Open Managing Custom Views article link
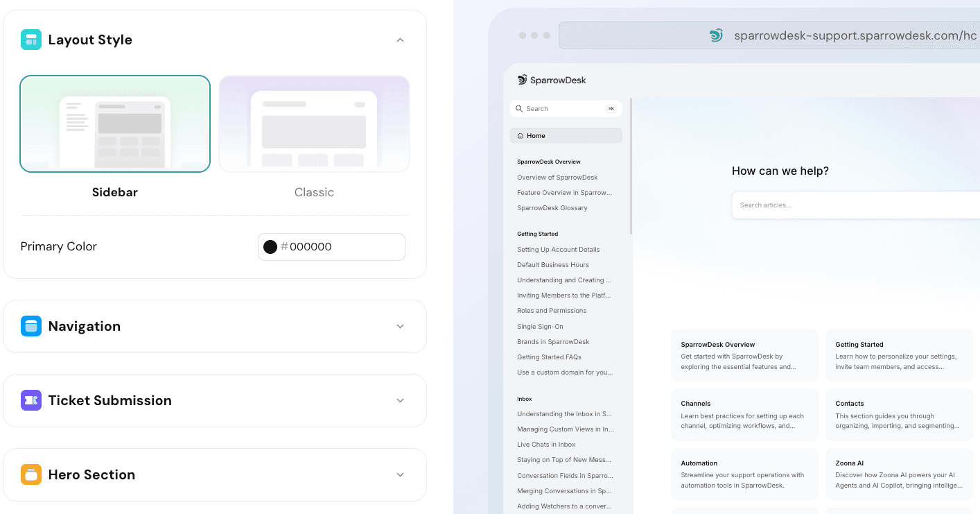The width and height of the screenshot is (980, 514). click(x=566, y=429)
